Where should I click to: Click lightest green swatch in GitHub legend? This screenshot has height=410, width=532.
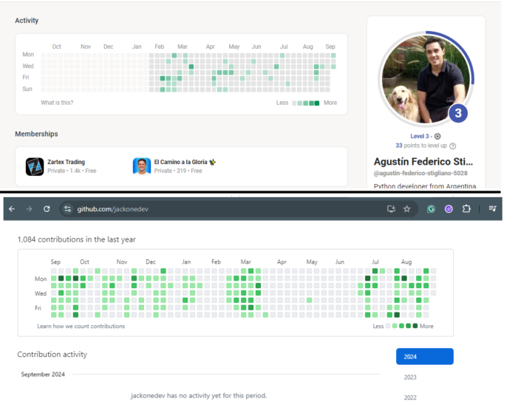tap(395, 326)
